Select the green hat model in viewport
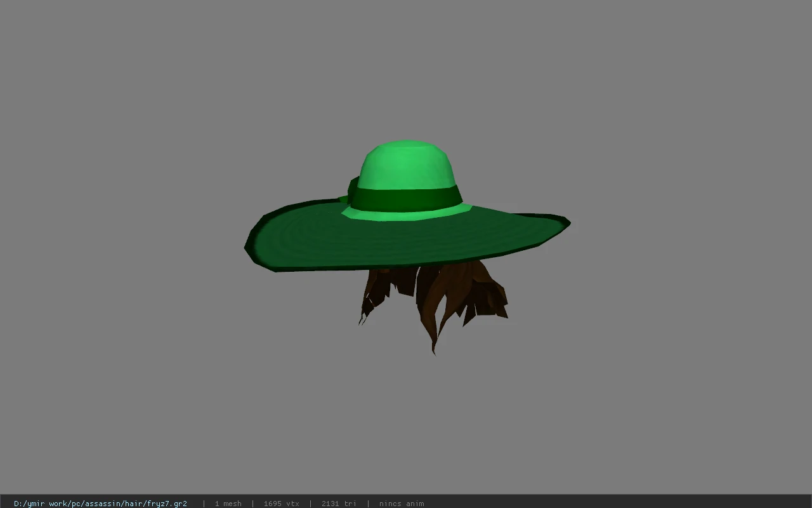Screen dimensions: 812x508 point(407,206)
